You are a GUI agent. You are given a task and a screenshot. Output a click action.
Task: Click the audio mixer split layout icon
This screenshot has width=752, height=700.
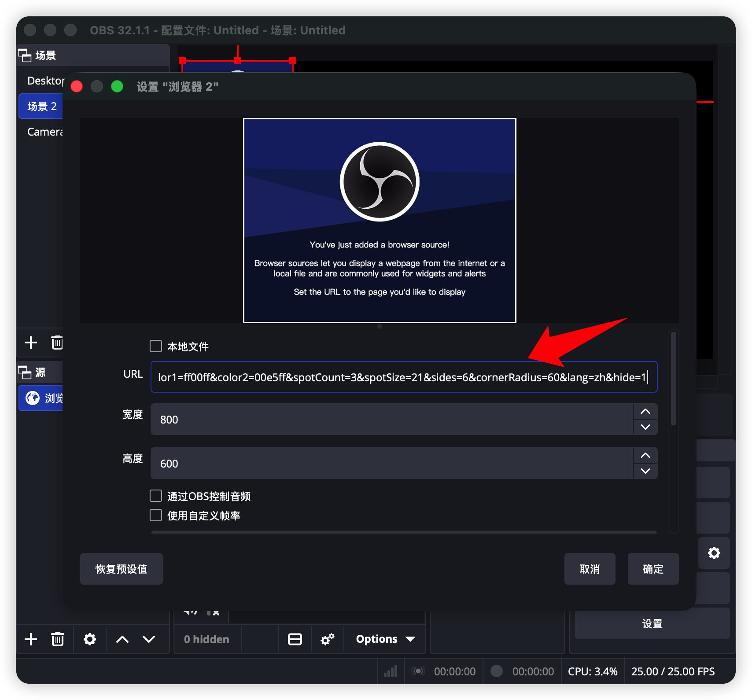(x=295, y=639)
